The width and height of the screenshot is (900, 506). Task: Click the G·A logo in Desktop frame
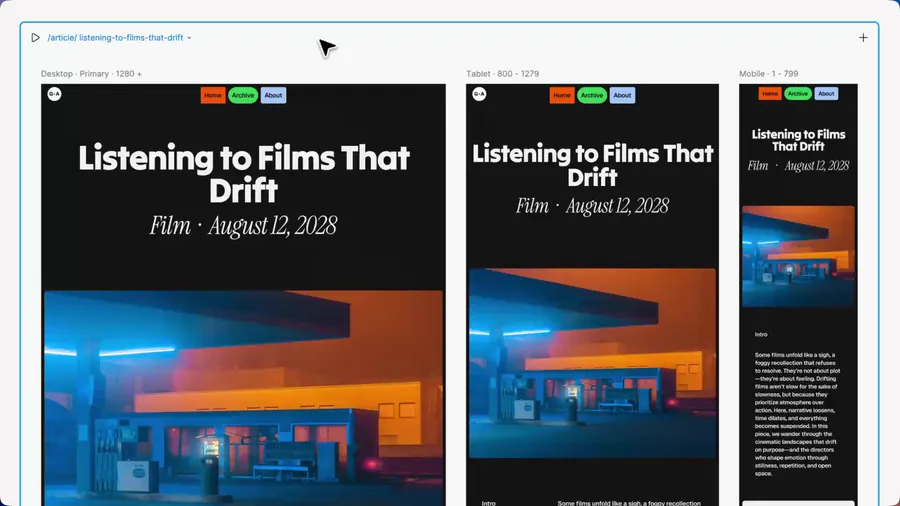(x=55, y=95)
